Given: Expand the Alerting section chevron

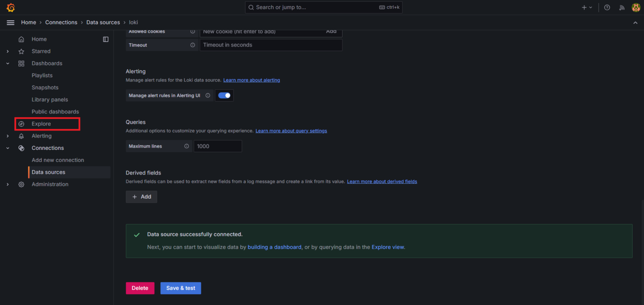Looking at the screenshot, I should (7, 136).
